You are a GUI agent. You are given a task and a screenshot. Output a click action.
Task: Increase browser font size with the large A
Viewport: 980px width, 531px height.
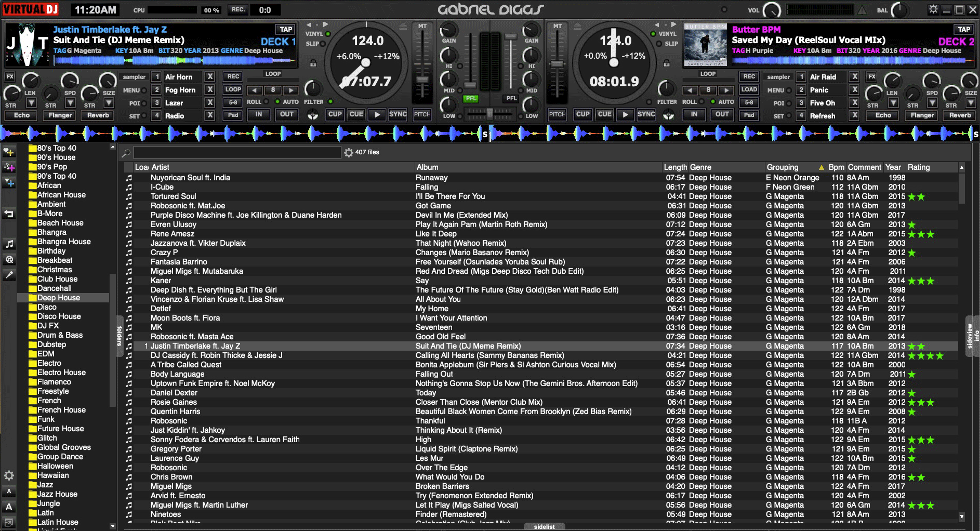pyautogui.click(x=9, y=507)
